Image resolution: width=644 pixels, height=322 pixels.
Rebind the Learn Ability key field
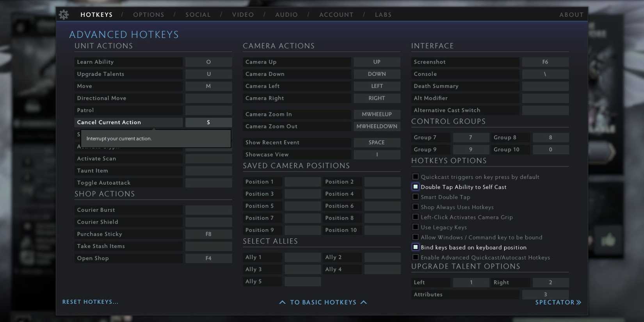[x=208, y=62]
